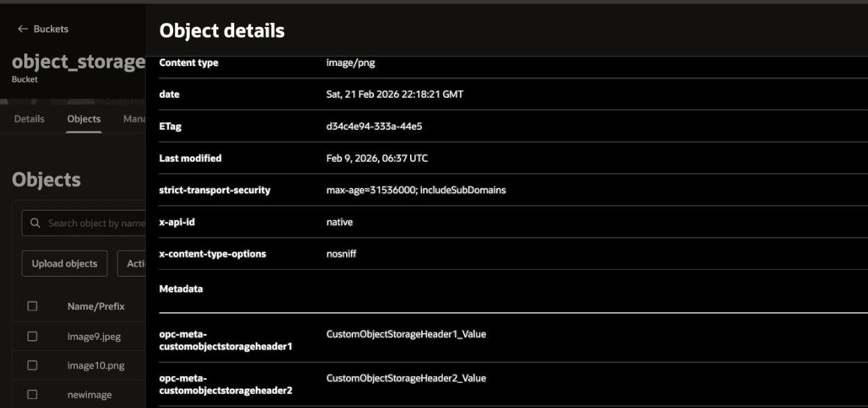Click the back arrow beside Buckets
Screen dimensions: 868x408
[x=22, y=29]
